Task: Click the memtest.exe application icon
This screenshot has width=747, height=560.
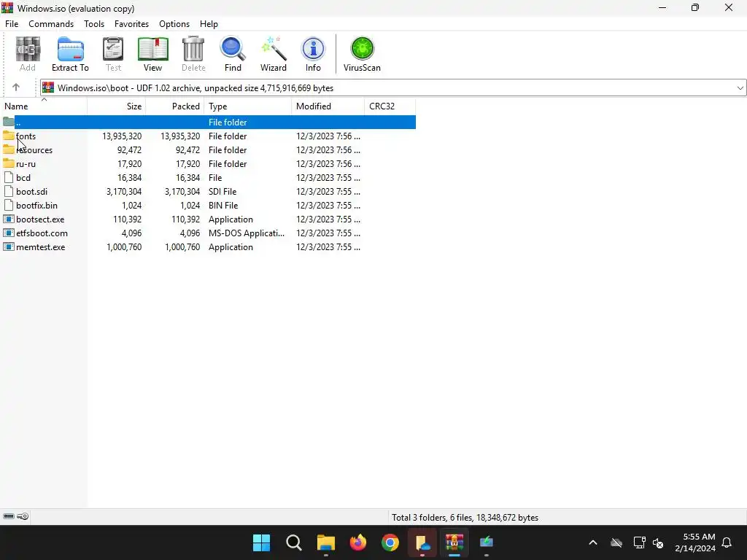Action: 9,246
